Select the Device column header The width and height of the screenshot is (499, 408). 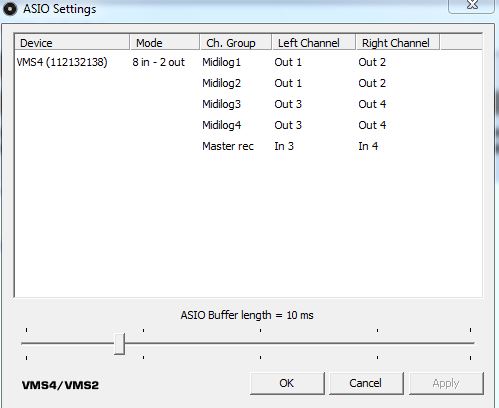(x=72, y=43)
